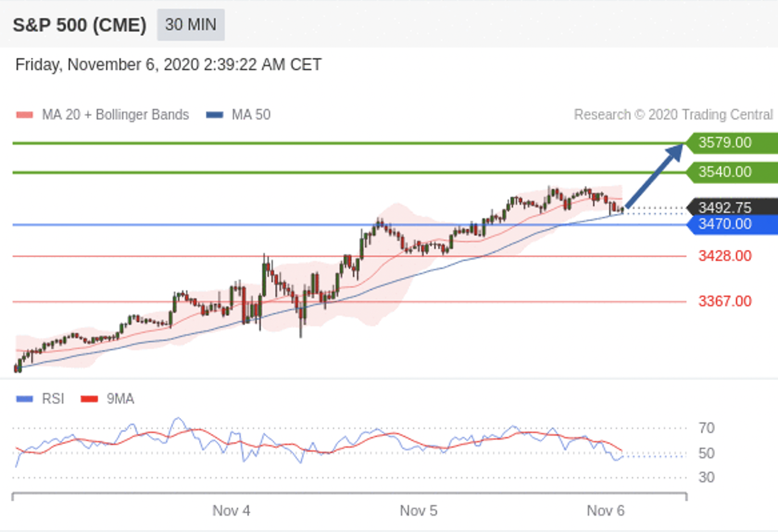The image size is (778, 532).
Task: Click the RSI 30 level label
Action: [x=706, y=477]
